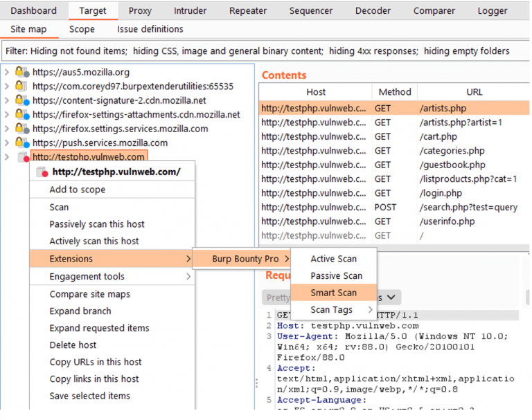Select the /artists.php row
The image size is (532, 420).
tap(394, 108)
